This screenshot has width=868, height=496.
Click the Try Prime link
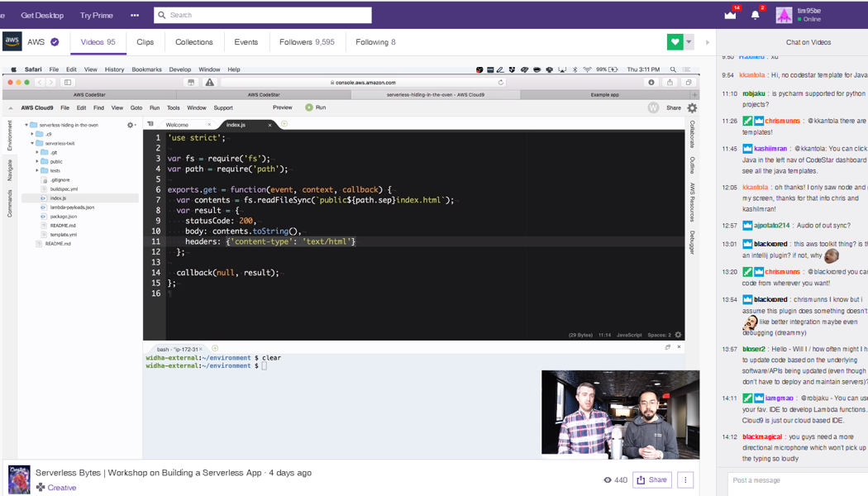click(x=97, y=16)
